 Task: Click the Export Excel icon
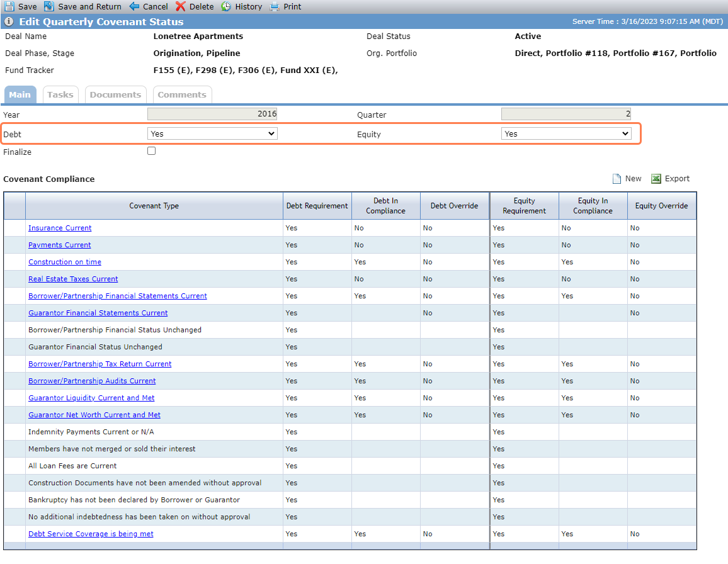tap(656, 179)
